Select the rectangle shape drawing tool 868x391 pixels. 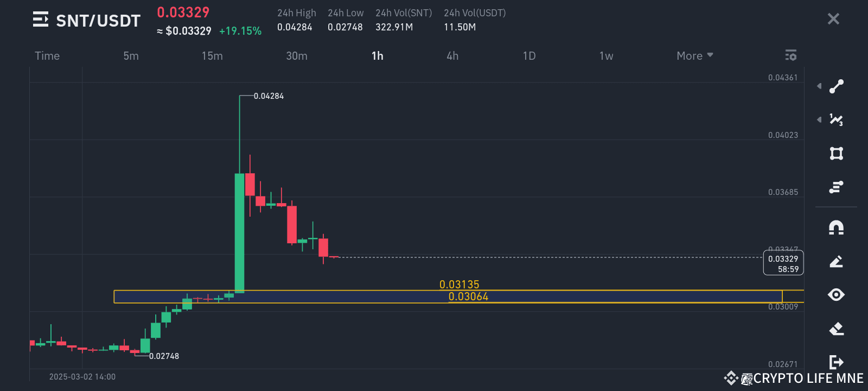click(837, 153)
